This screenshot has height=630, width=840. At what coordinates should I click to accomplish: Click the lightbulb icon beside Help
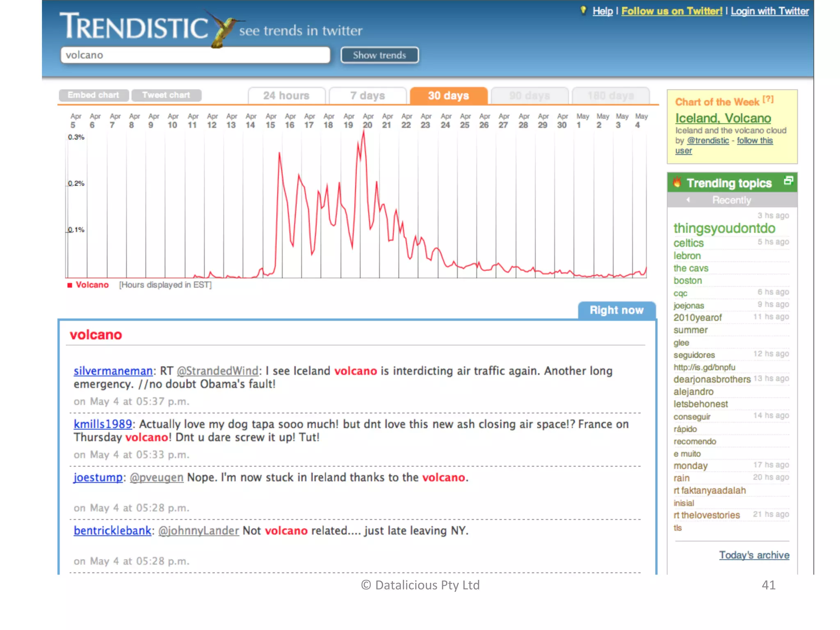coord(583,10)
